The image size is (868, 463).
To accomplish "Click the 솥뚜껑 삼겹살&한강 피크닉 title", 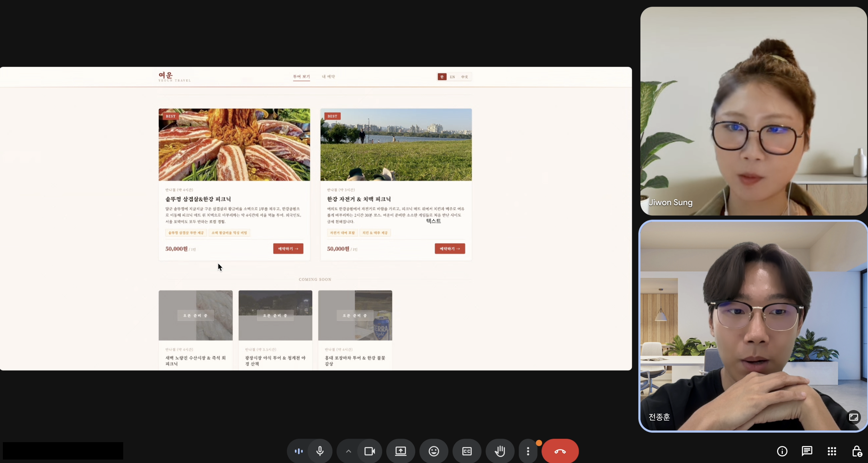I will pyautogui.click(x=198, y=199).
